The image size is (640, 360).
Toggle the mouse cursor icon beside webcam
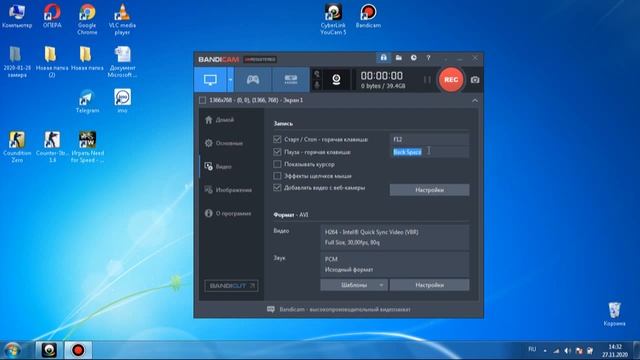click(x=317, y=74)
